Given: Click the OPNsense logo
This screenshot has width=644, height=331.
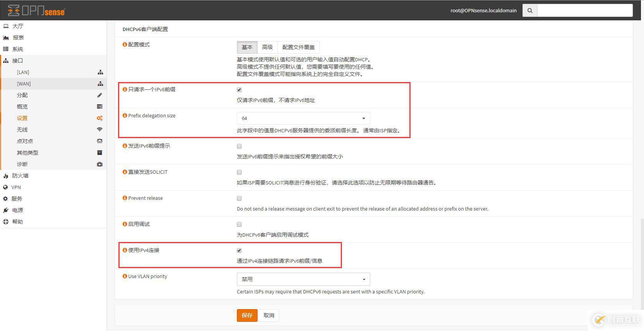Looking at the screenshot, I should point(36,10).
